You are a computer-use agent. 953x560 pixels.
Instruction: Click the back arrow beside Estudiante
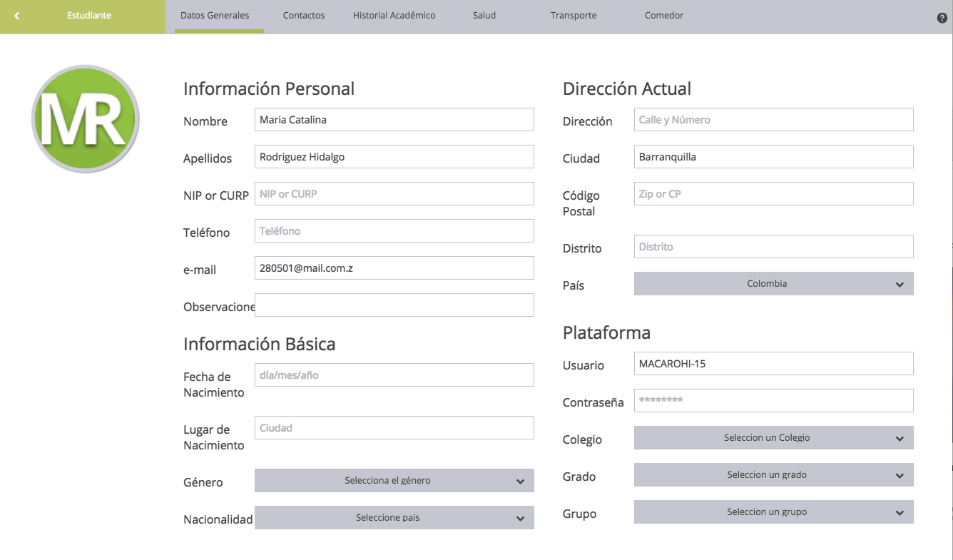click(17, 16)
